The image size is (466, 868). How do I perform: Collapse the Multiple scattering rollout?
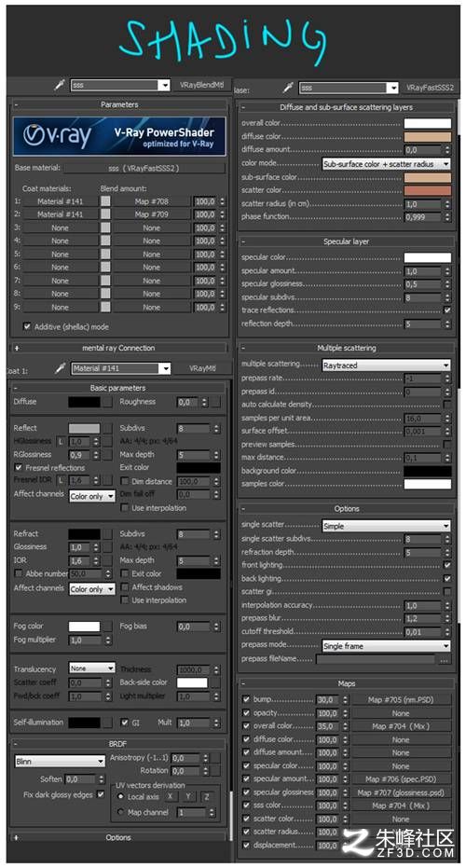point(347,348)
